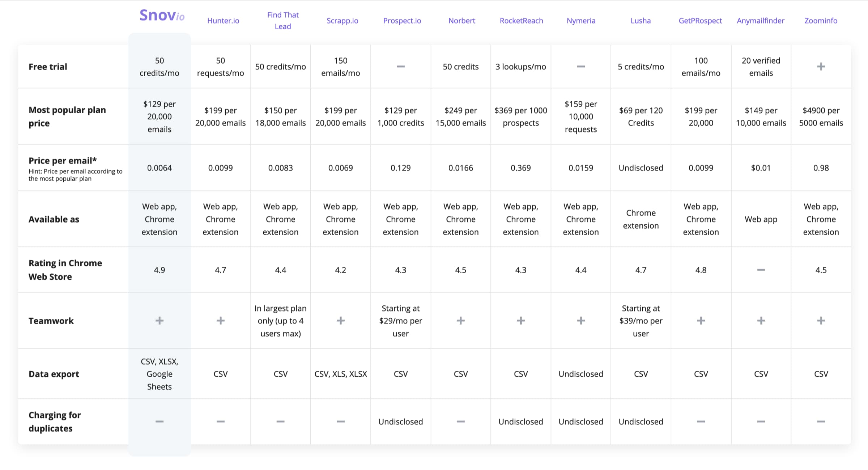The height and width of the screenshot is (470, 868).
Task: Select Rating in Chrome Web Store label
Action: [x=65, y=270]
